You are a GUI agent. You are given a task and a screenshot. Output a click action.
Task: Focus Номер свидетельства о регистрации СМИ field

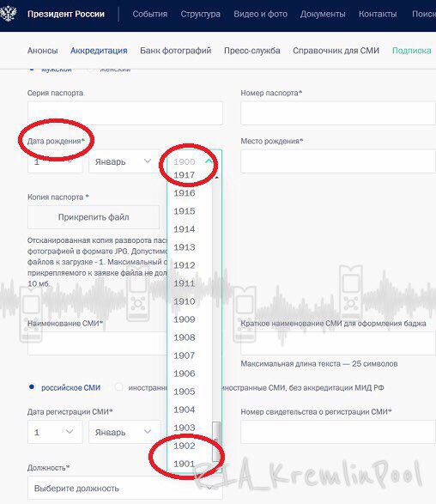click(338, 432)
